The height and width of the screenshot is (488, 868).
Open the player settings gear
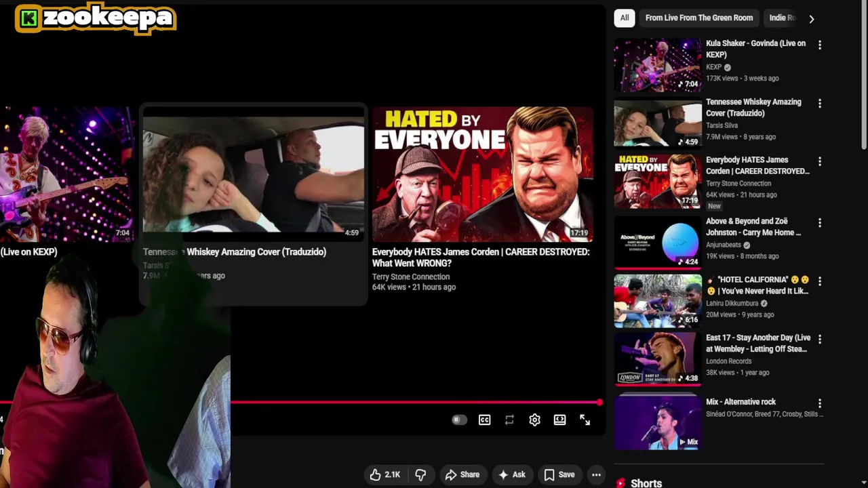534,420
